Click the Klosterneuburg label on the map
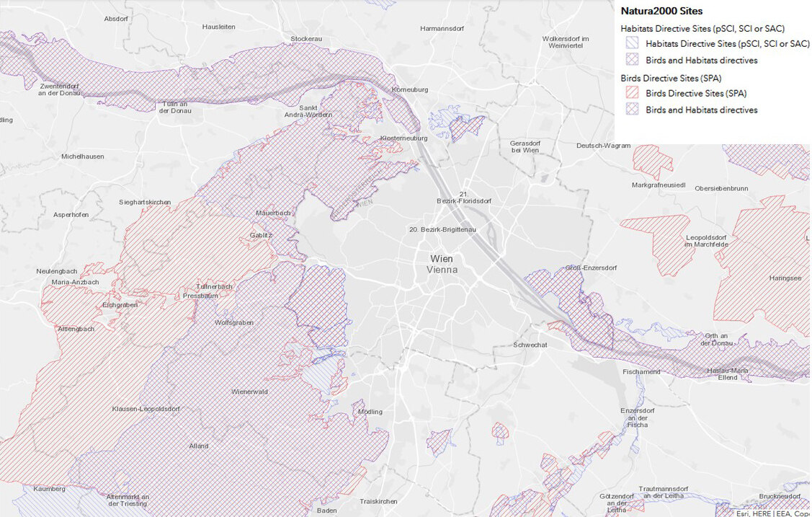 [x=403, y=138]
